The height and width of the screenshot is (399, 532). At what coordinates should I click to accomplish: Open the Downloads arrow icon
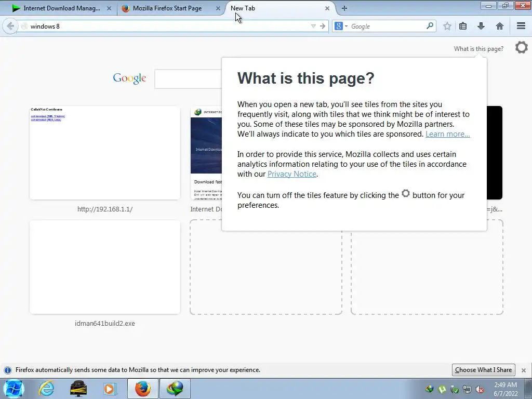point(481,26)
